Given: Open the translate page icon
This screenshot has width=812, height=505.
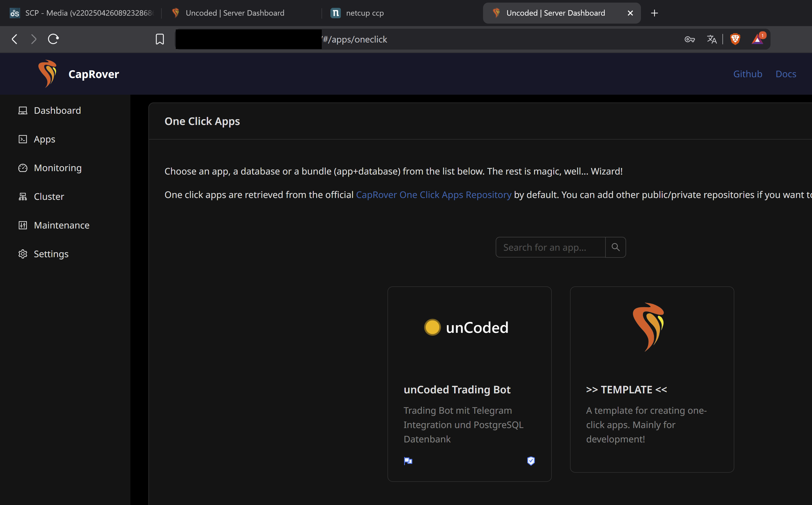Looking at the screenshot, I should (712, 39).
